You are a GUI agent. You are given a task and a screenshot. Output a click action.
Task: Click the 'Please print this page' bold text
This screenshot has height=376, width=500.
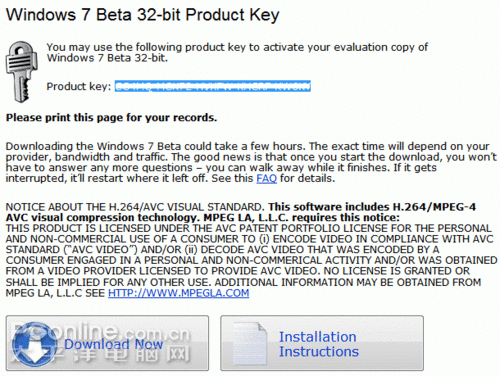pyautogui.click(x=111, y=118)
